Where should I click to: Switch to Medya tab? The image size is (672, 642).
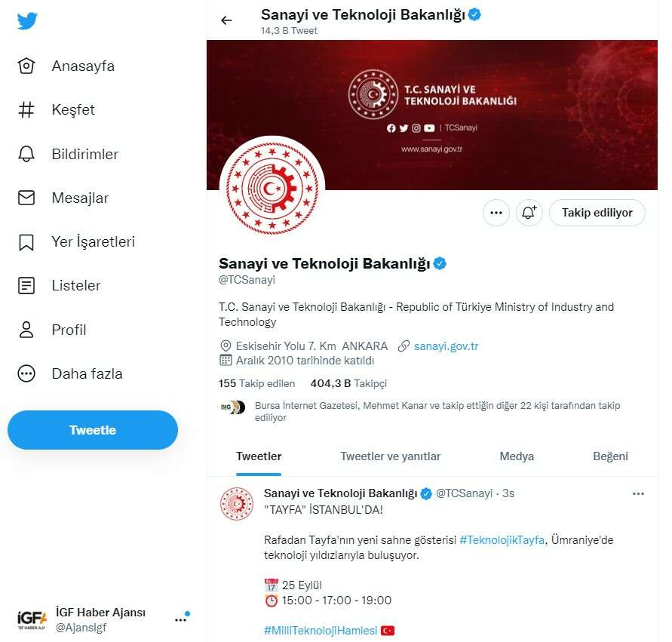click(517, 456)
